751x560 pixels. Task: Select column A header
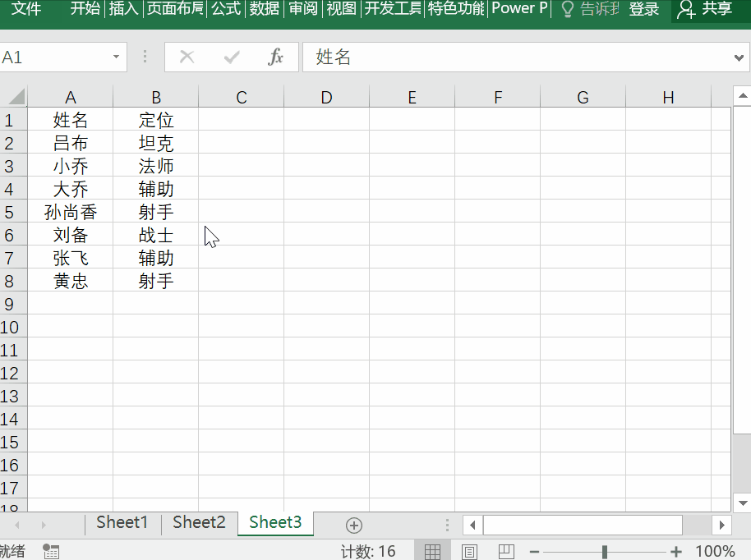(x=71, y=97)
